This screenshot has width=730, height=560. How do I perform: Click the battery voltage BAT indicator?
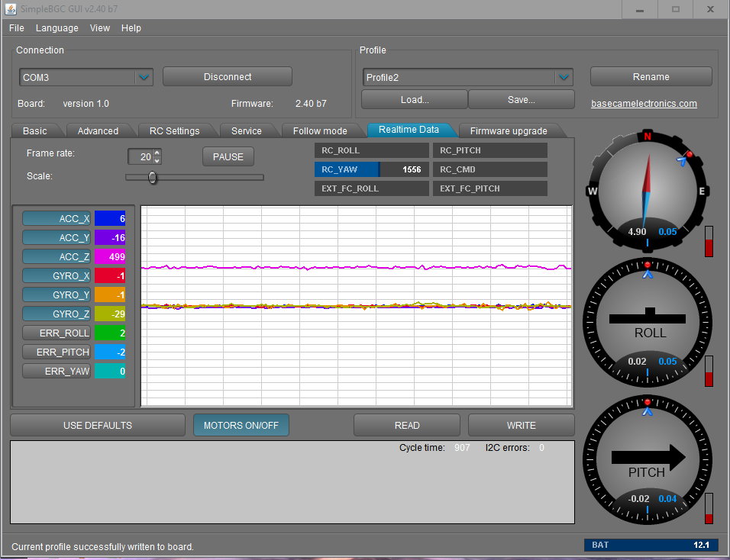(651, 545)
